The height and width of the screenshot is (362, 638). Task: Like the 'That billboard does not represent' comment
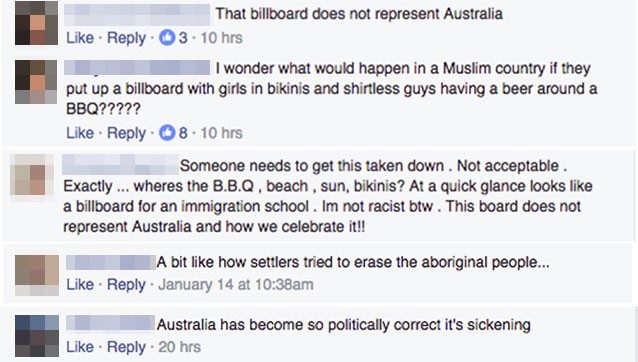pos(80,38)
